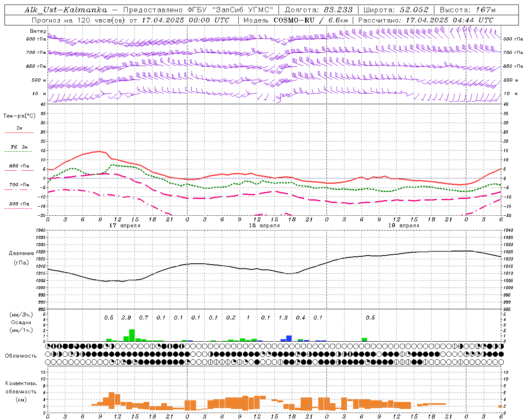Click the Облачность cloud cover label
The image size is (525, 420).
coord(21,356)
